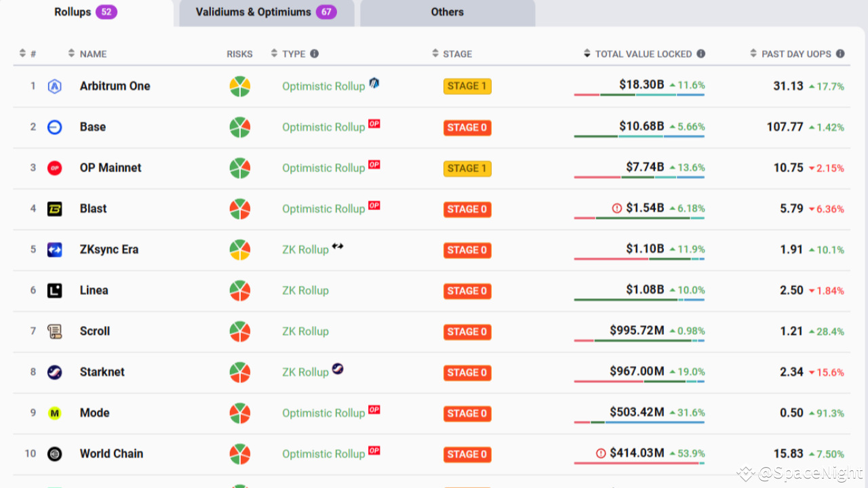Switch to the Others tab
The width and height of the screenshot is (868, 488).
[448, 13]
